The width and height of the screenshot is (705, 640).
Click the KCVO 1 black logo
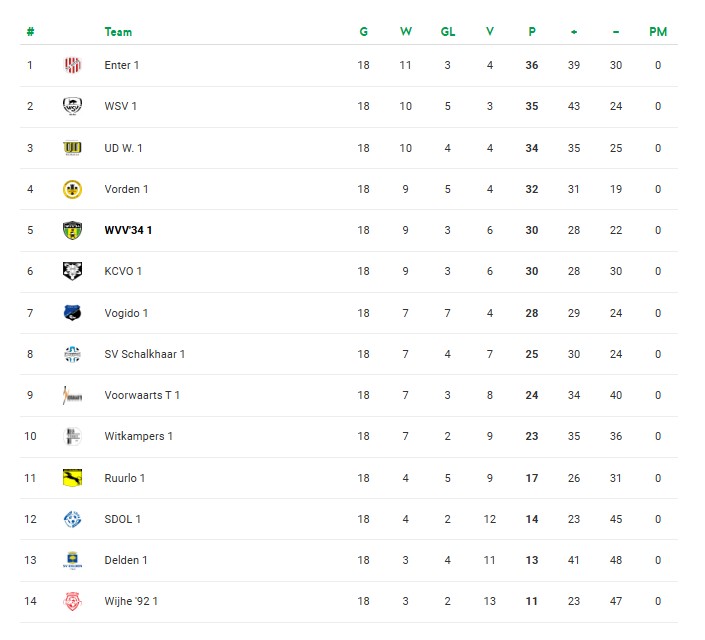coord(72,271)
